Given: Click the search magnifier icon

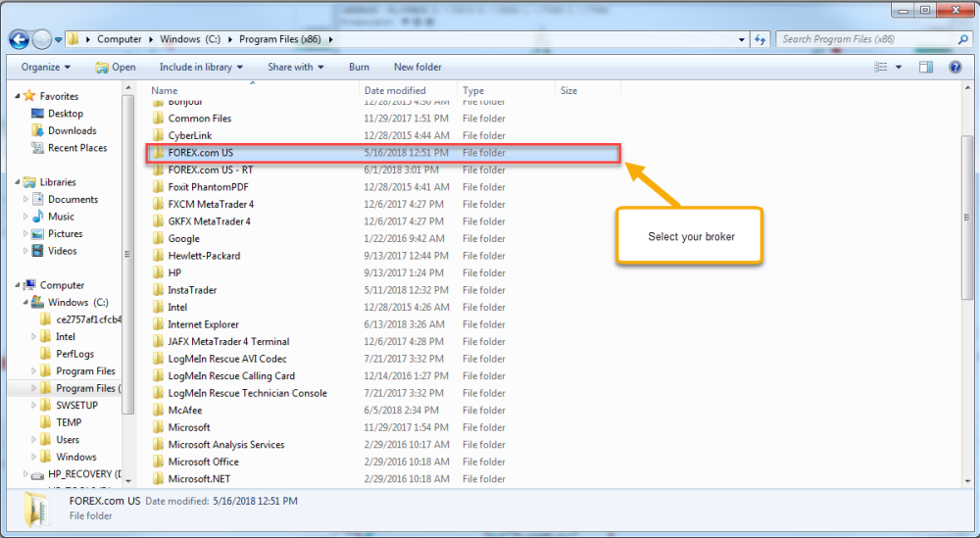Looking at the screenshot, I should [963, 39].
